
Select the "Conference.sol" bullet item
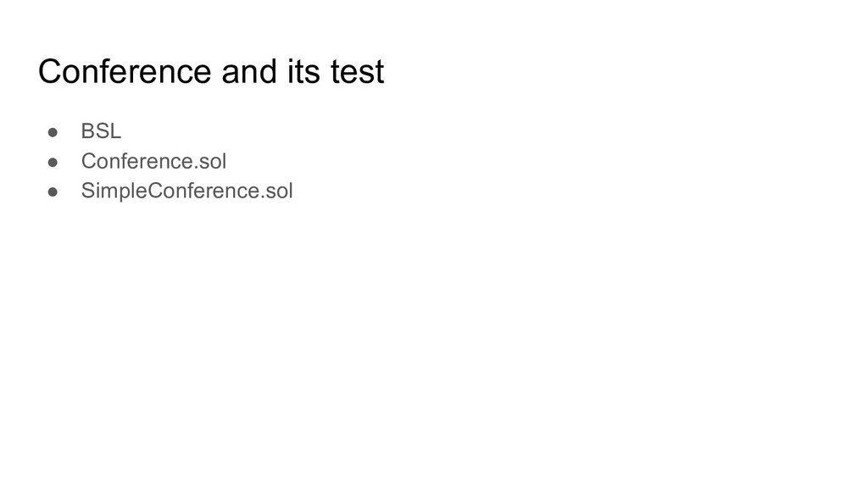pyautogui.click(x=153, y=161)
